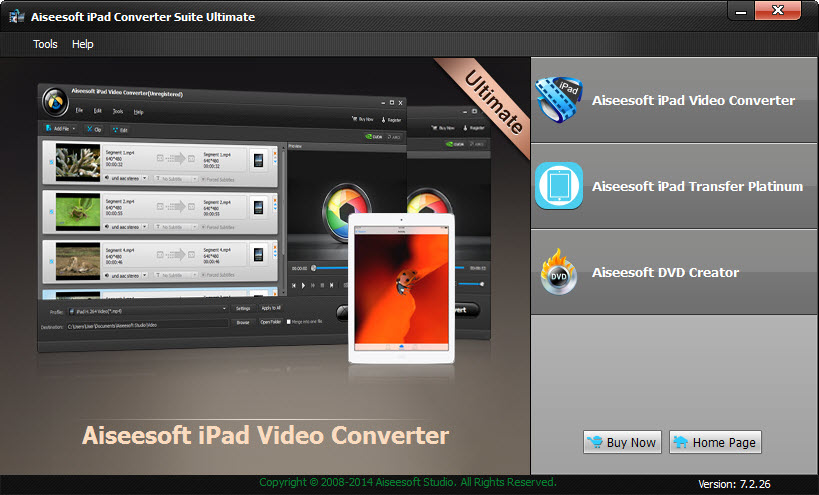
Task: Click the Buy Now button
Action: [622, 442]
